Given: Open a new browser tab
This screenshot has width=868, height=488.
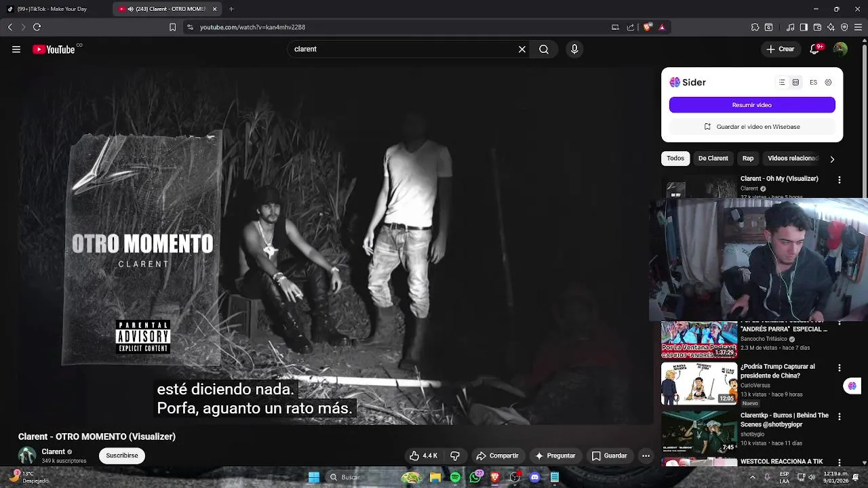Looking at the screenshot, I should coord(231,9).
